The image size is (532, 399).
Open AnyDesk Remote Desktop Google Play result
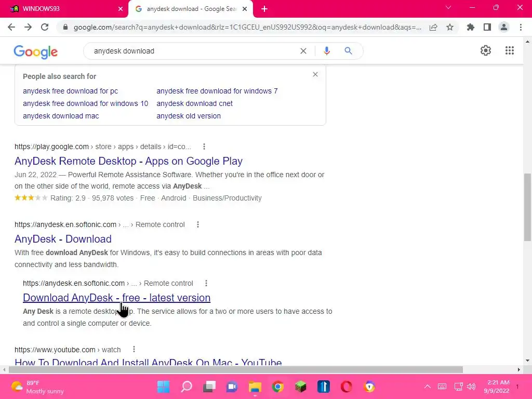tap(128, 161)
